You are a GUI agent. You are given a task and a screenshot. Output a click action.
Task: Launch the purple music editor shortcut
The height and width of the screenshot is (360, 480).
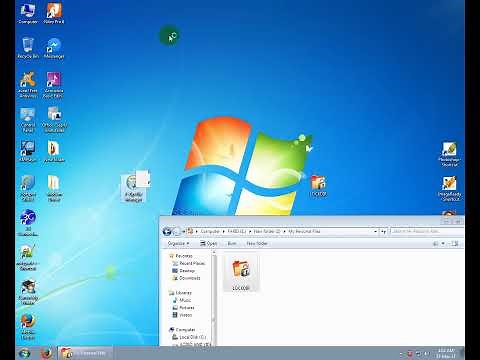pyautogui.click(x=54, y=85)
